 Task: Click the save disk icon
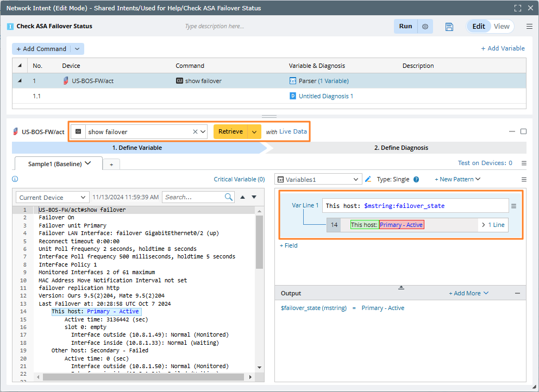point(449,27)
